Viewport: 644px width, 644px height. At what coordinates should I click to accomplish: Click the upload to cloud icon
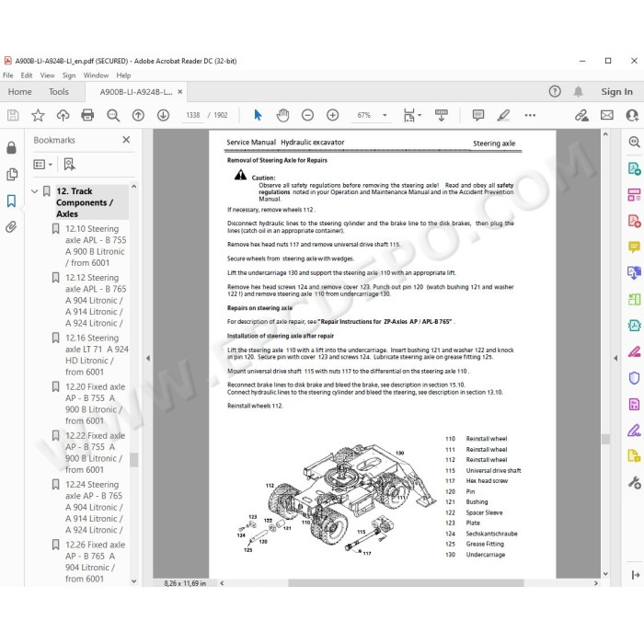click(63, 115)
